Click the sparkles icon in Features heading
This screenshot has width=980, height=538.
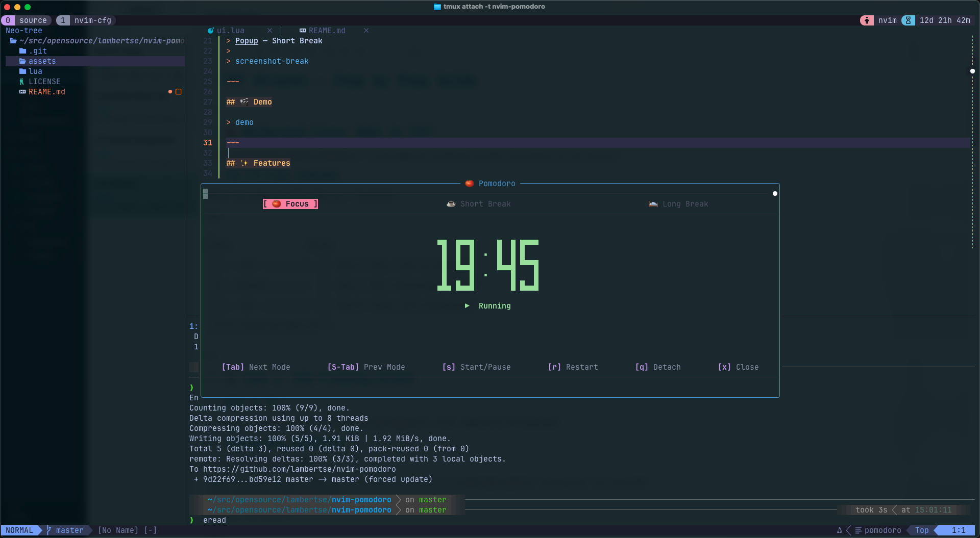click(244, 163)
